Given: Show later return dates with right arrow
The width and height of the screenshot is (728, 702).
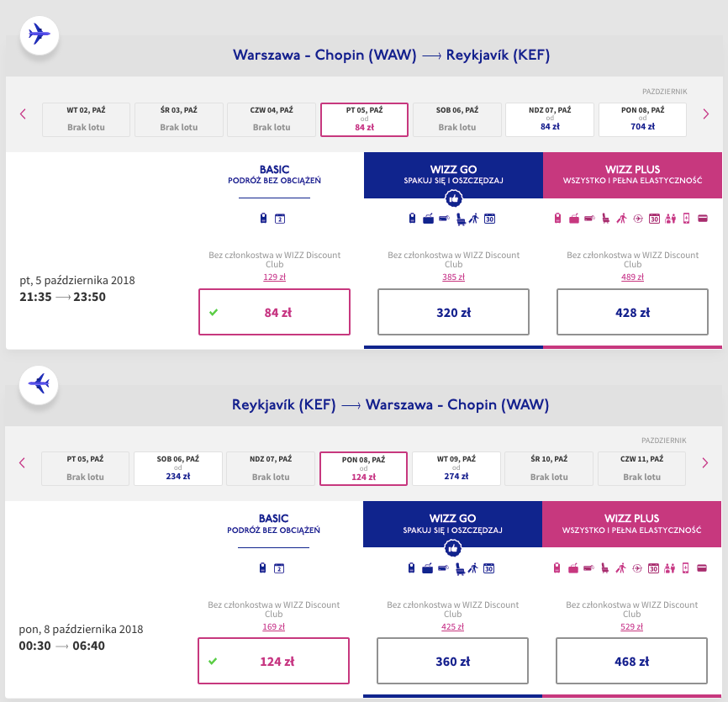Looking at the screenshot, I should [x=705, y=462].
